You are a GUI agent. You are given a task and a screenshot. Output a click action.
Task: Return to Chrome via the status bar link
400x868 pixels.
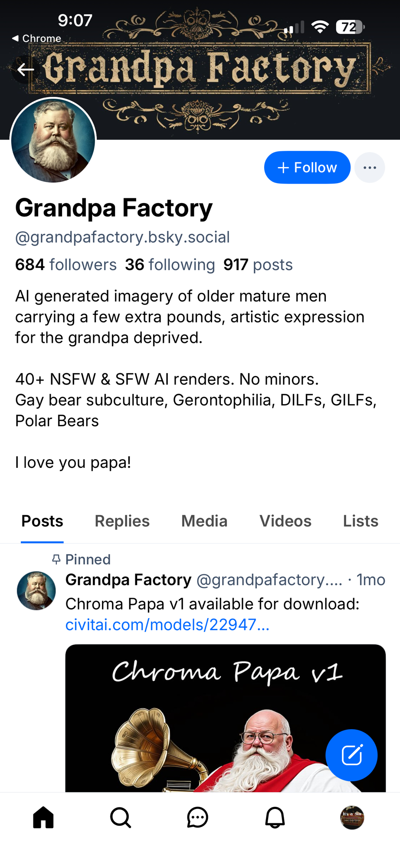(x=36, y=39)
